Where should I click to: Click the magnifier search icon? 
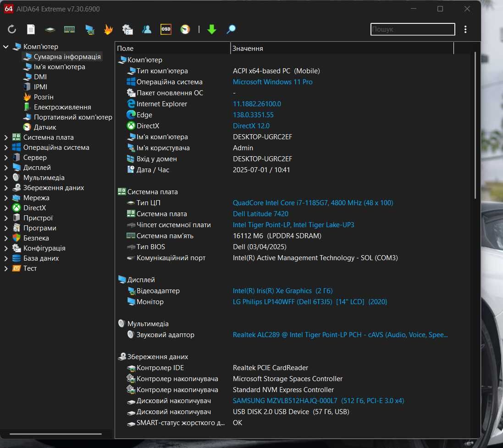tap(231, 29)
